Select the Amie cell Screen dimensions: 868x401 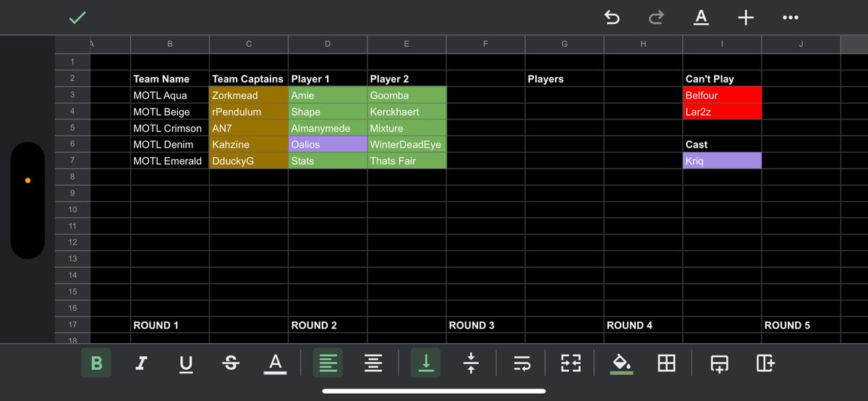tap(328, 96)
